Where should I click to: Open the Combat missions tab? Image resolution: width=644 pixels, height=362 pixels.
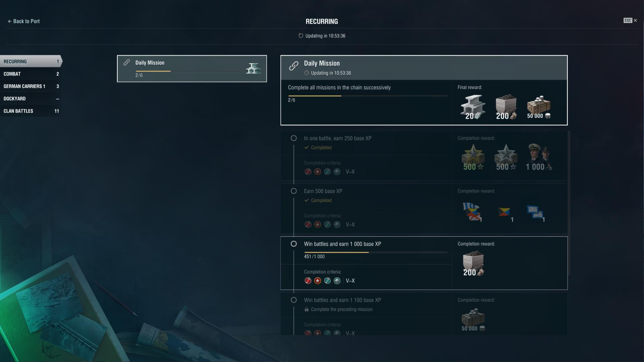coord(31,74)
